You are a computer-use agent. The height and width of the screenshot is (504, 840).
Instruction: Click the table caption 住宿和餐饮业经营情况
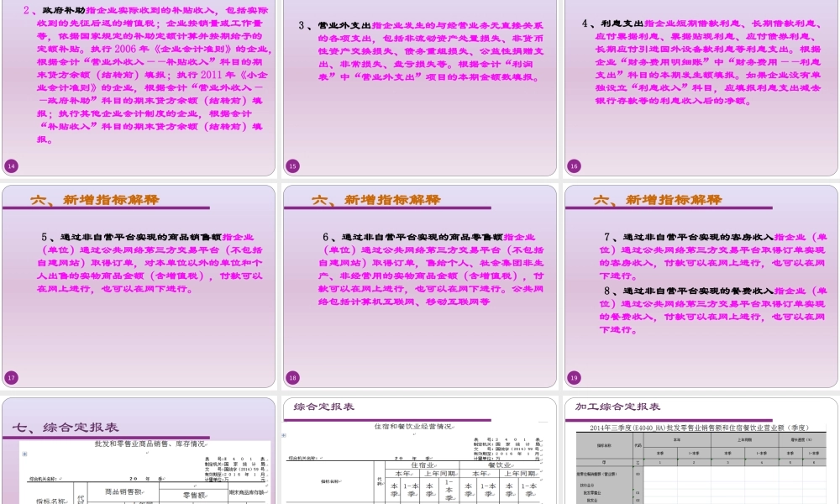(x=413, y=427)
